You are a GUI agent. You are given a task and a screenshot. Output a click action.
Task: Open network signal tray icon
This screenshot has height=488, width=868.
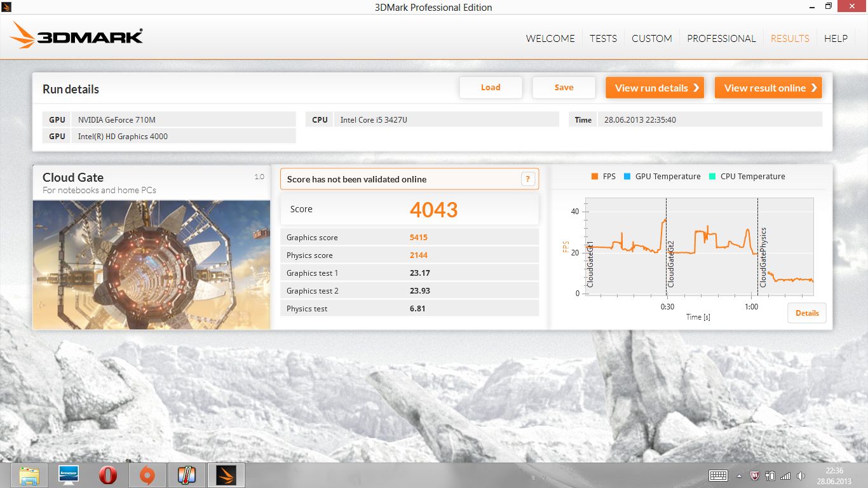point(785,475)
